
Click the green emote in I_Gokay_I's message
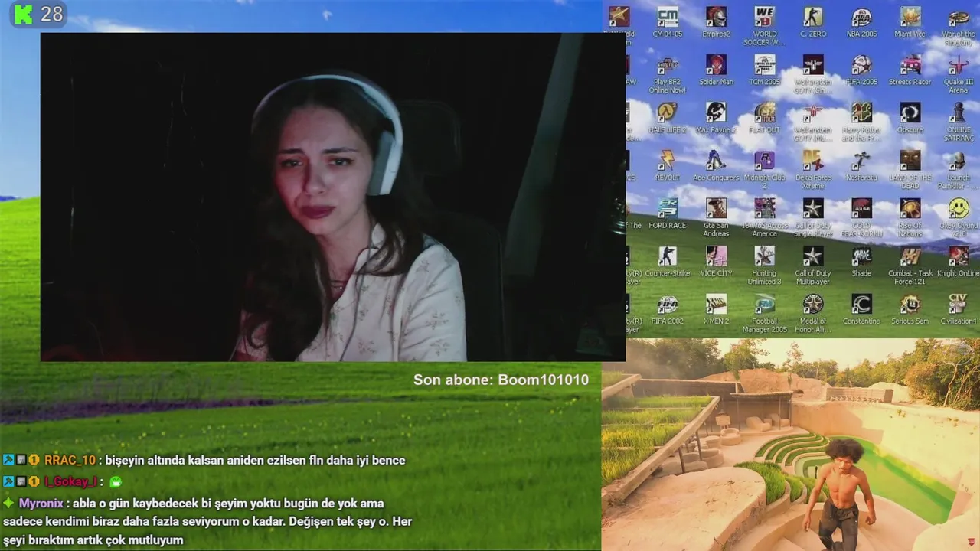click(x=116, y=481)
